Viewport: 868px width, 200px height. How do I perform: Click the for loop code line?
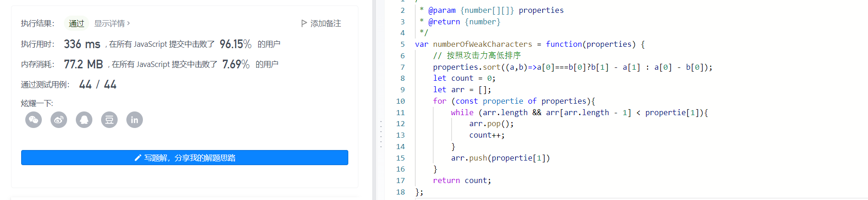(514, 101)
